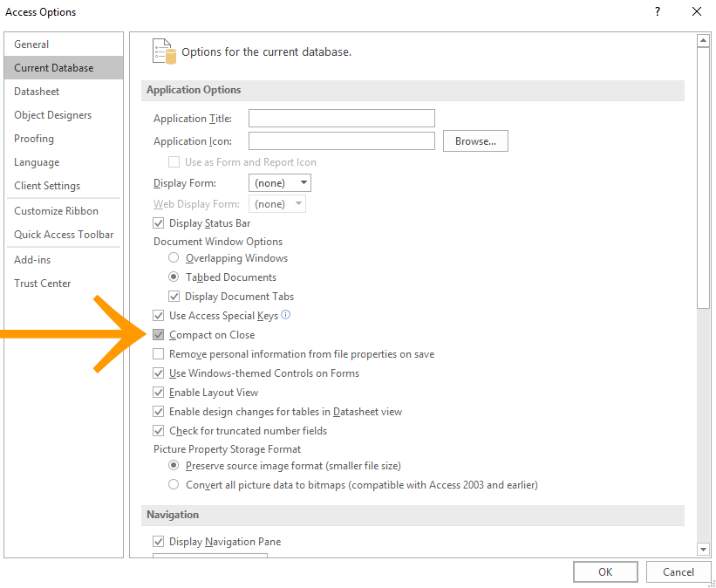This screenshot has width=716, height=588.
Task: Disable the Compact on Close option
Action: point(158,334)
